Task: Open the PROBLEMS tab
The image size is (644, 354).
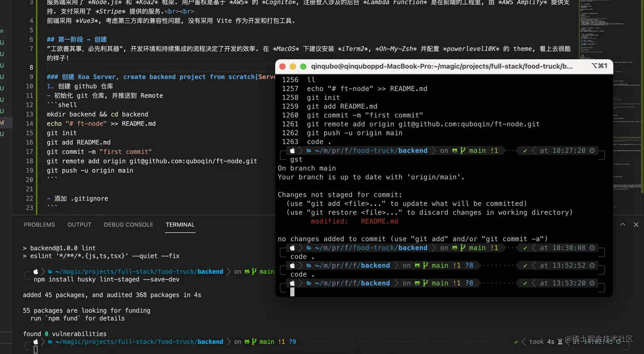Action: pyautogui.click(x=39, y=225)
